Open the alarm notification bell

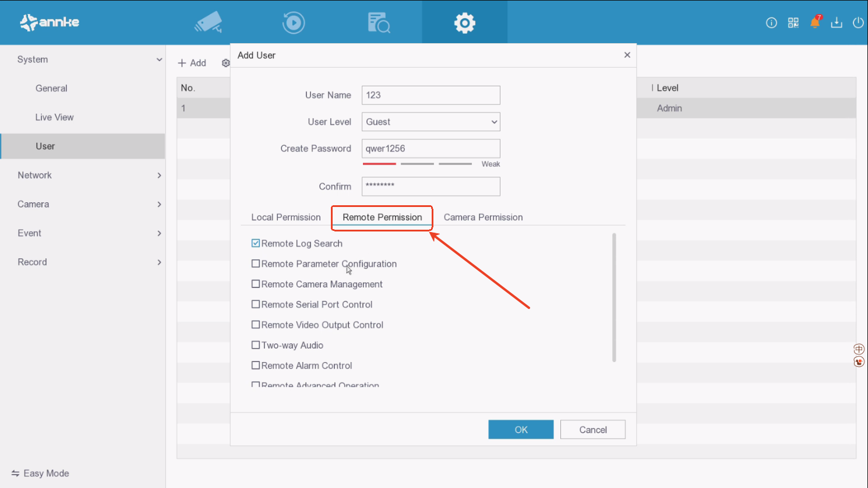(x=815, y=23)
